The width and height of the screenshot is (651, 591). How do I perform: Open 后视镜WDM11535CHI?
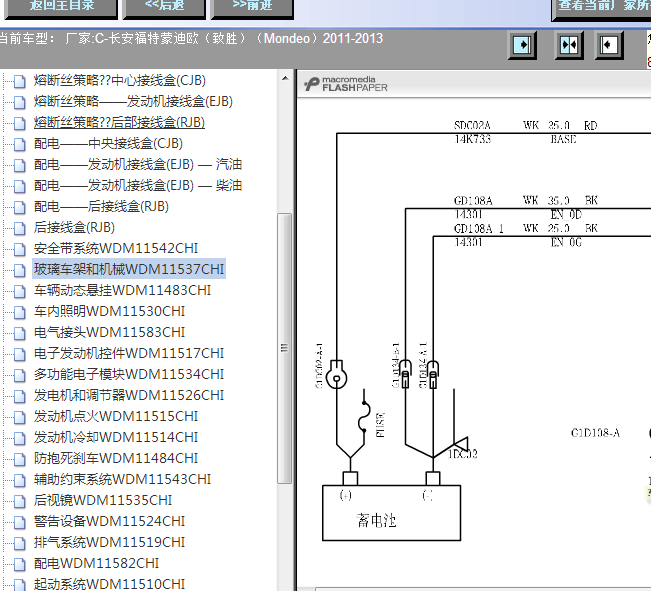[x=103, y=500]
